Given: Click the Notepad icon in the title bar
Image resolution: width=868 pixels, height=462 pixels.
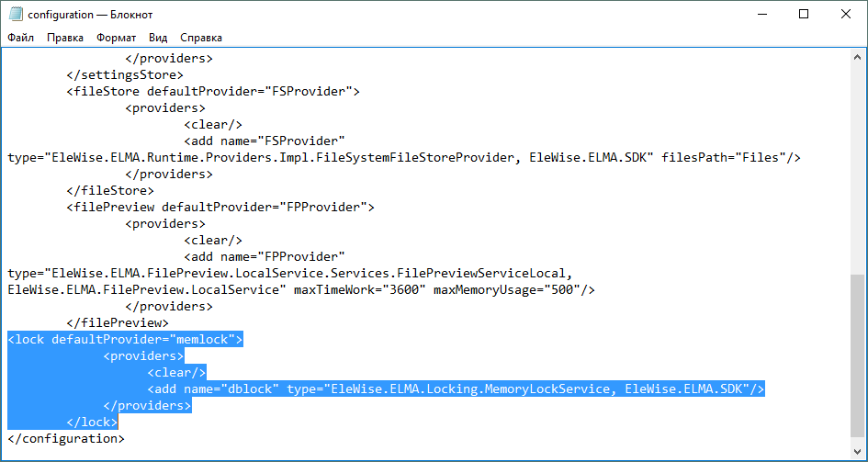Looking at the screenshot, I should pos(15,14).
